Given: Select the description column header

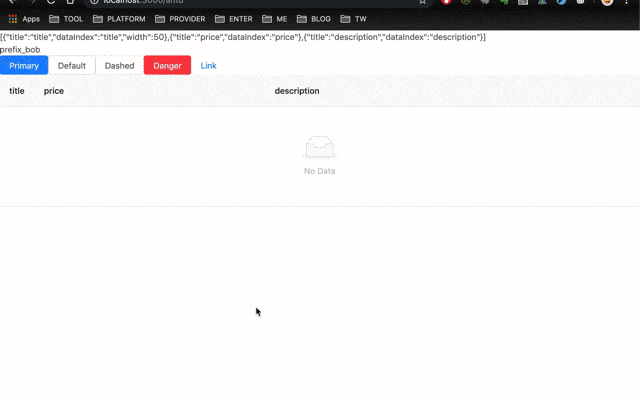Looking at the screenshot, I should click(x=297, y=91).
